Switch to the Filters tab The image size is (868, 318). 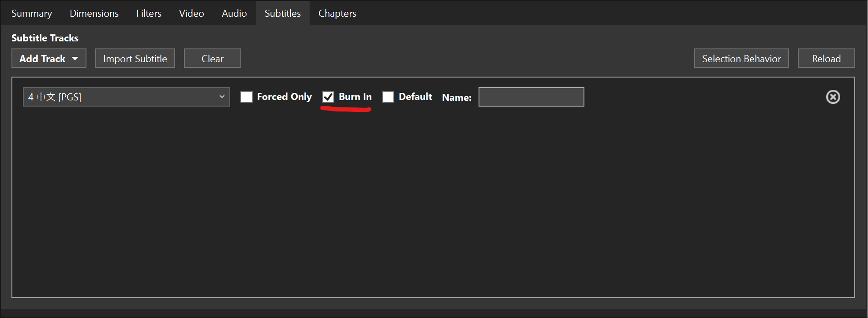point(149,13)
